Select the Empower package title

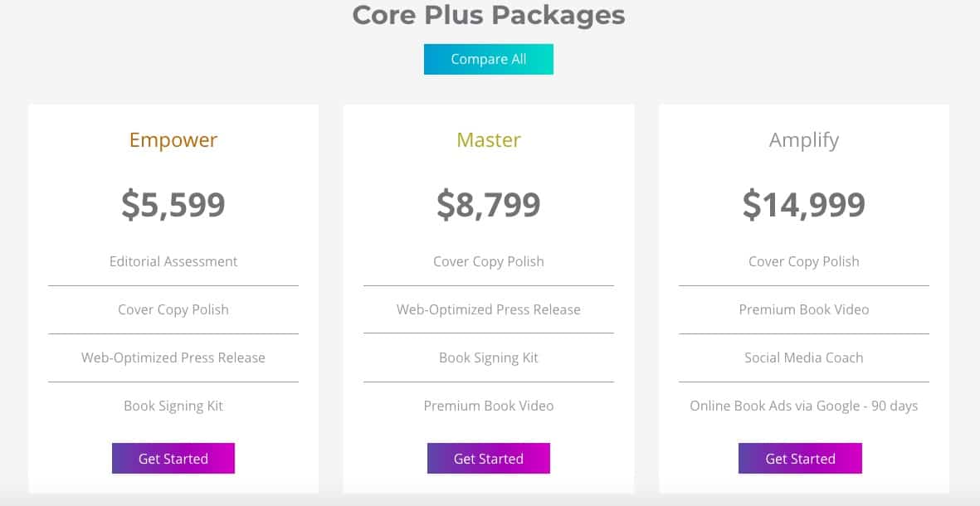pyautogui.click(x=173, y=140)
